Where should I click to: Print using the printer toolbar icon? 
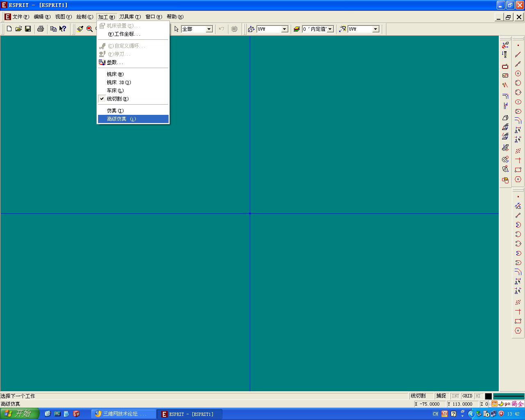pyautogui.click(x=41, y=29)
